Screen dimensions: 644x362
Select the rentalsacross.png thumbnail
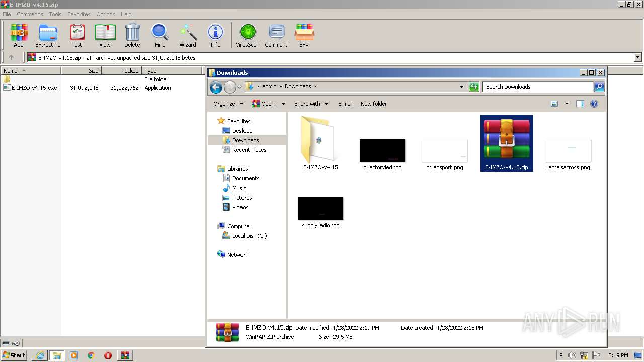[x=568, y=151]
